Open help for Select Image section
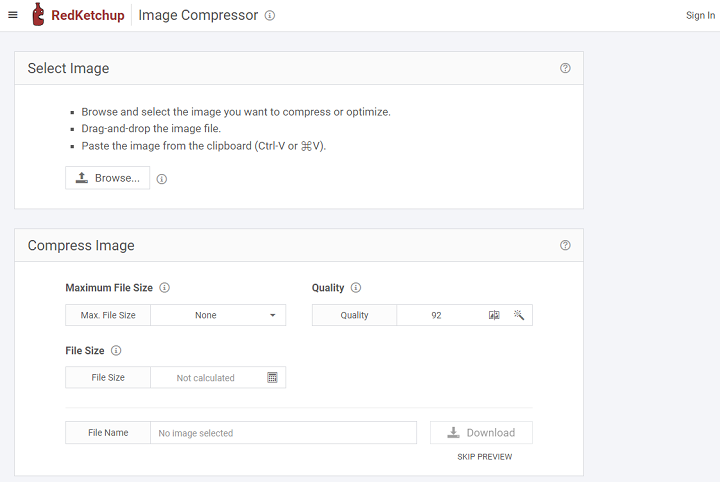 [x=565, y=68]
